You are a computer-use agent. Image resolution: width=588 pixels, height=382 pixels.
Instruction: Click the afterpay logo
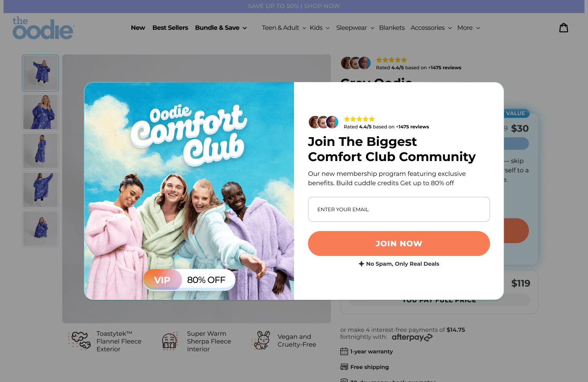pyautogui.click(x=412, y=337)
